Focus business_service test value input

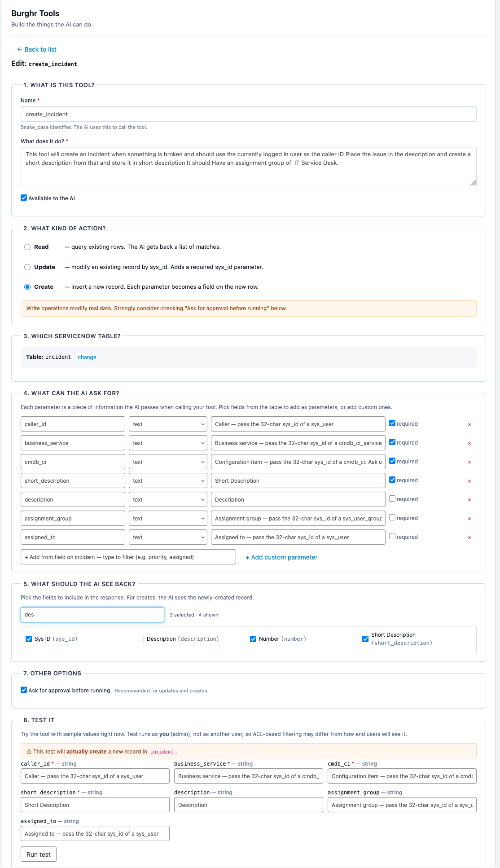249,776
